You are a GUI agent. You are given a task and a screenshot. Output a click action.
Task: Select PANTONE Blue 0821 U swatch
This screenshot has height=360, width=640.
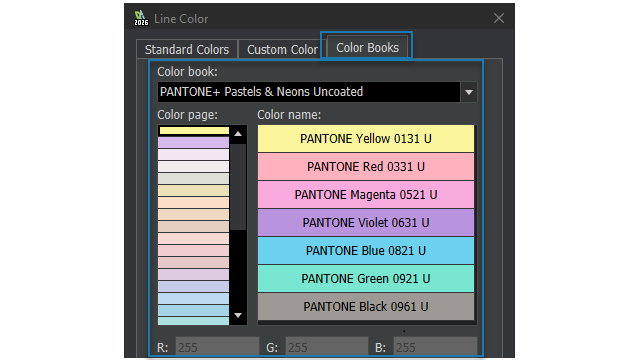[366, 251]
